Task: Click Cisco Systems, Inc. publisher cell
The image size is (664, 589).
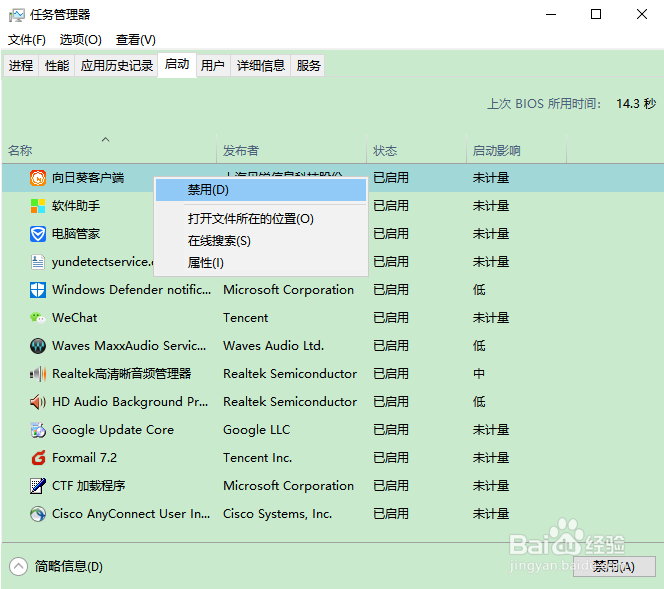Action: 277,514
